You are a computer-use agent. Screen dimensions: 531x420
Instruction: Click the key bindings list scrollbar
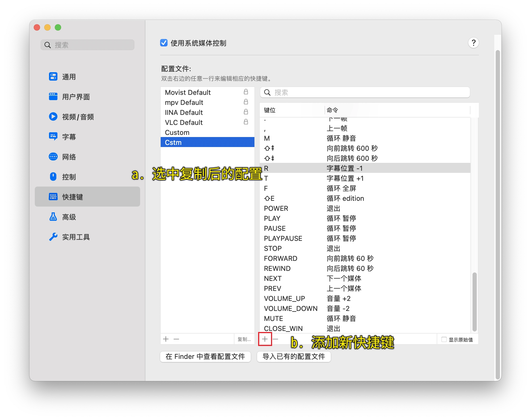[x=474, y=302]
